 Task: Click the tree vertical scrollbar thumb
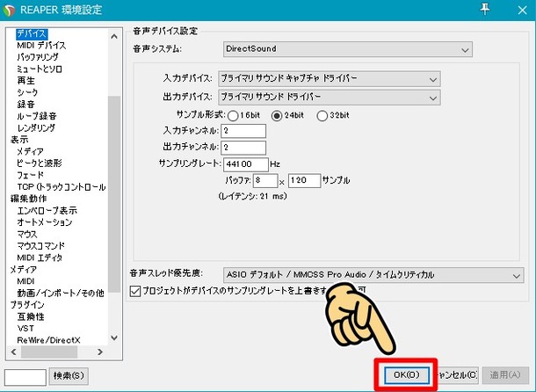[114, 194]
